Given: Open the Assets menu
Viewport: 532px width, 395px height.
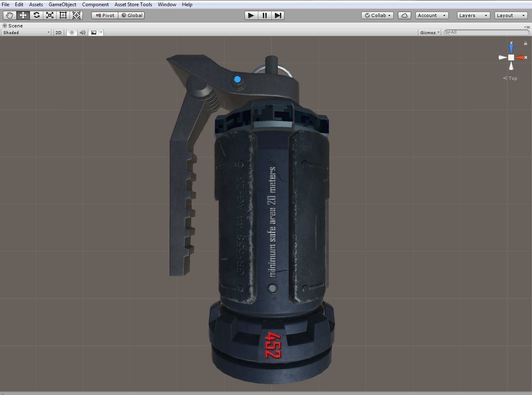Looking at the screenshot, I should click(36, 4).
